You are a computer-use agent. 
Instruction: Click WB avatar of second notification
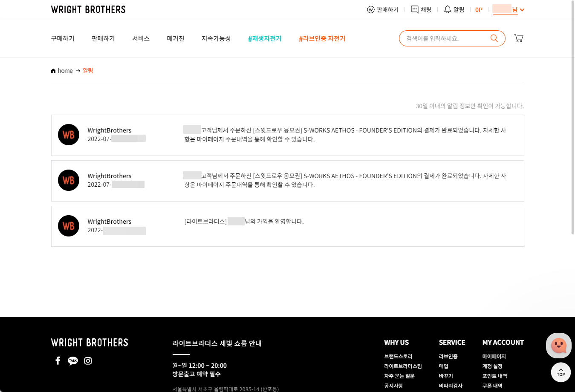click(x=69, y=180)
